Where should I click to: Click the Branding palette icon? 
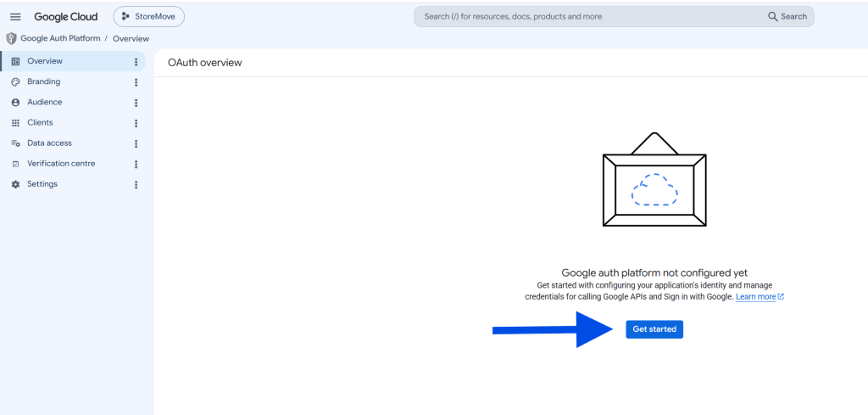point(15,82)
